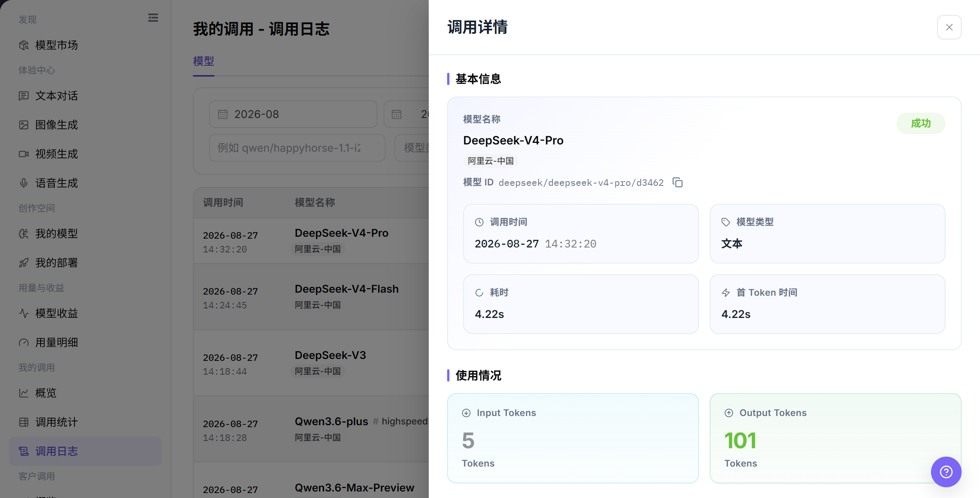Click the 模型市场 cube icon
Screen dimensions: 980x498
point(24,45)
